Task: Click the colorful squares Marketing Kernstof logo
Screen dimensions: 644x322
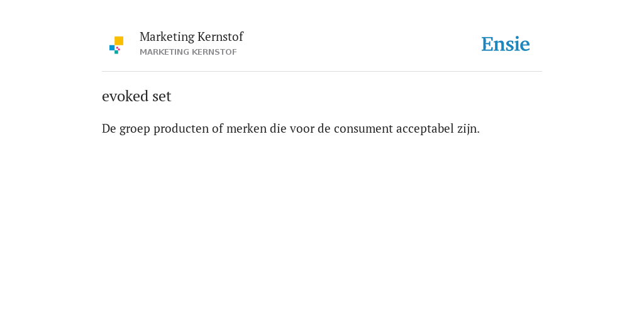Action: tap(116, 45)
